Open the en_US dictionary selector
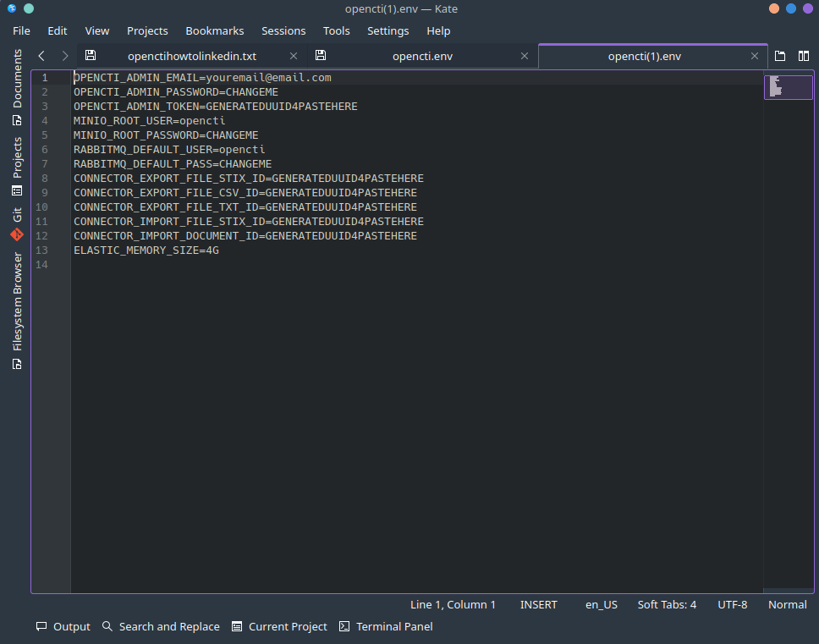The width and height of the screenshot is (819, 644). click(601, 604)
